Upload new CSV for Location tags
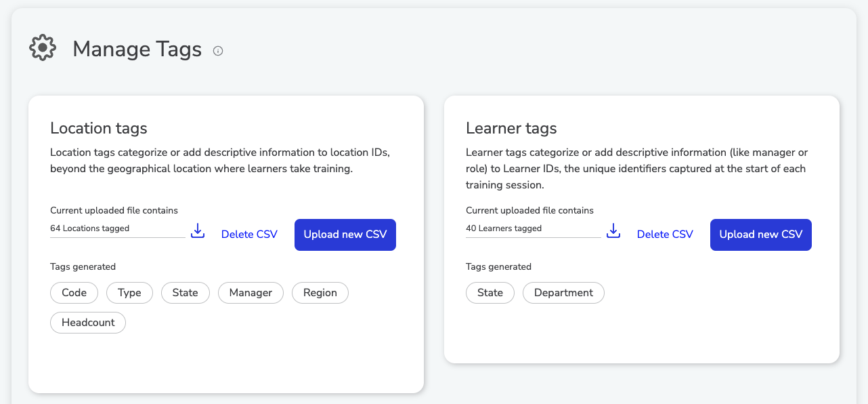This screenshot has height=404, width=868. [x=345, y=235]
